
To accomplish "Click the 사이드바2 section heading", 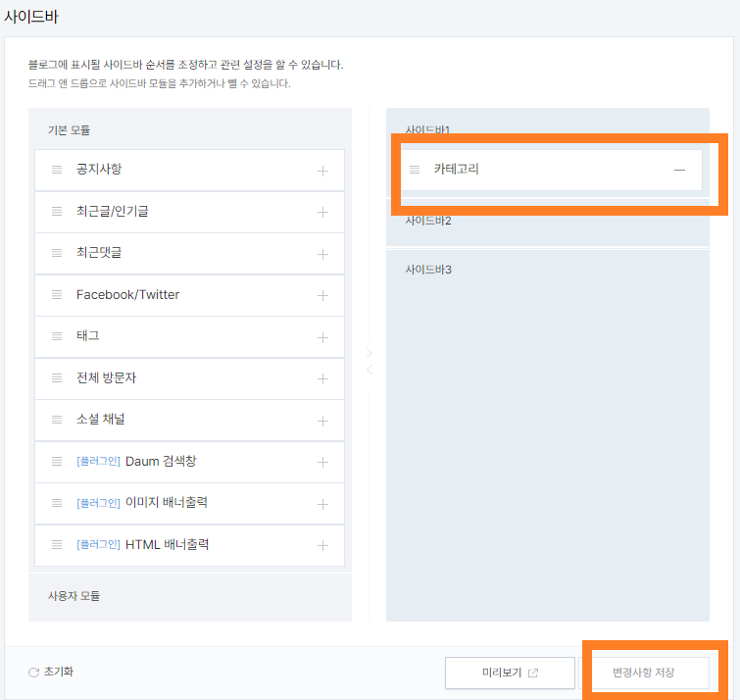I will (428, 221).
